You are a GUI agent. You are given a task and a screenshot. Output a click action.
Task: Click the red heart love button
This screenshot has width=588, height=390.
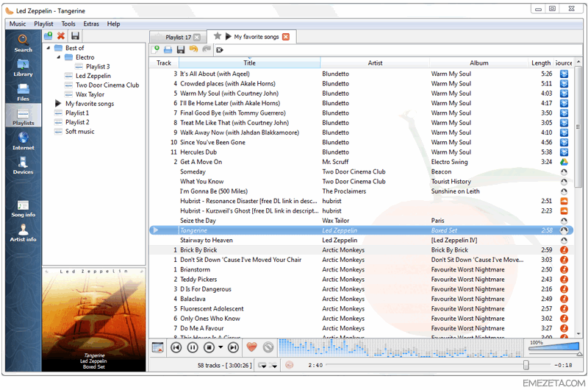pyautogui.click(x=251, y=347)
